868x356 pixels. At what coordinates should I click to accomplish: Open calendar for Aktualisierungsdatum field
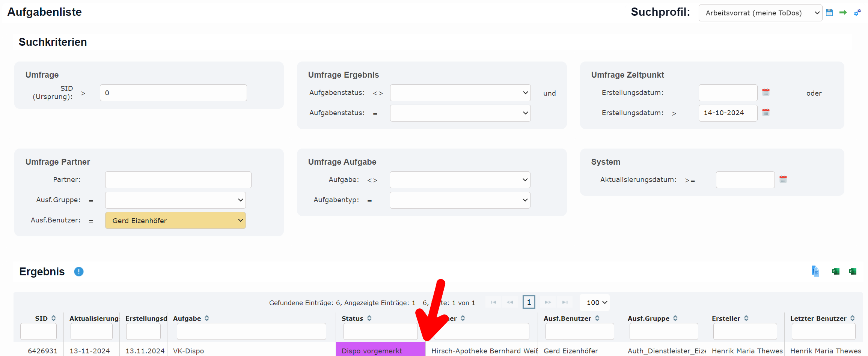coord(783,179)
